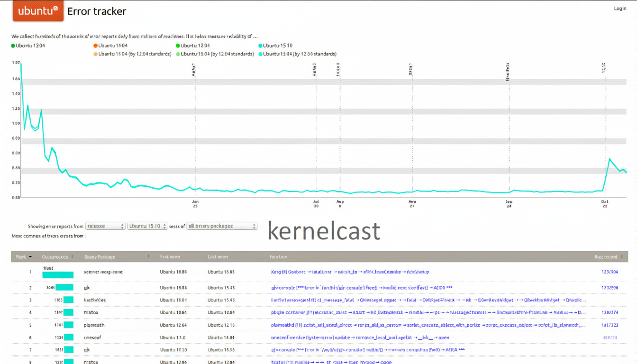Open the function signature link in rank 4 row
This screenshot has height=364, width=637.
[x=428, y=313]
